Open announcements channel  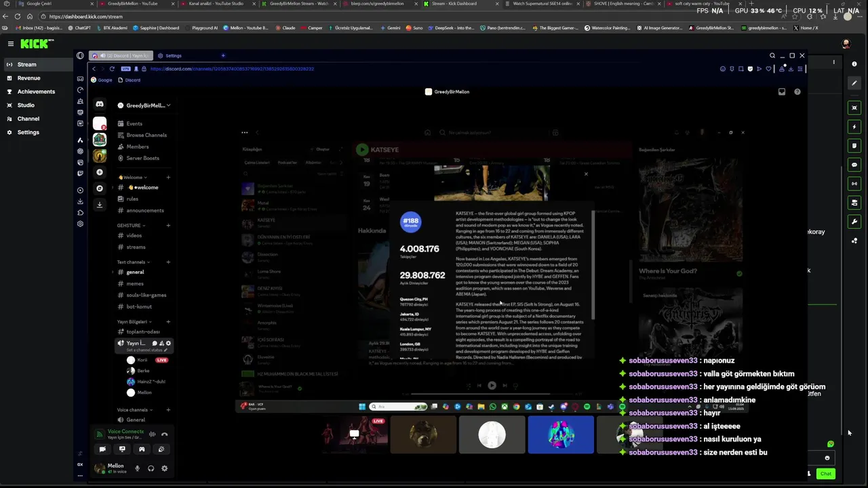(143, 210)
